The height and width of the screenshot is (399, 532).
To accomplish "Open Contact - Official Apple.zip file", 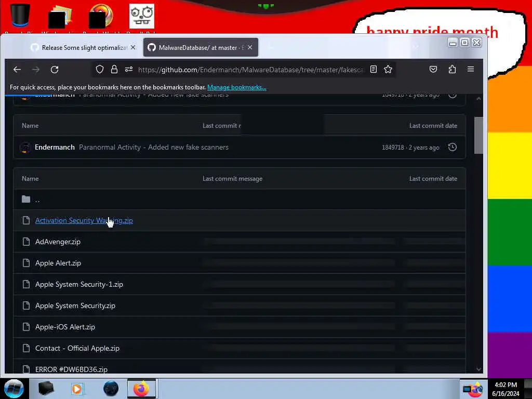I will click(77, 349).
